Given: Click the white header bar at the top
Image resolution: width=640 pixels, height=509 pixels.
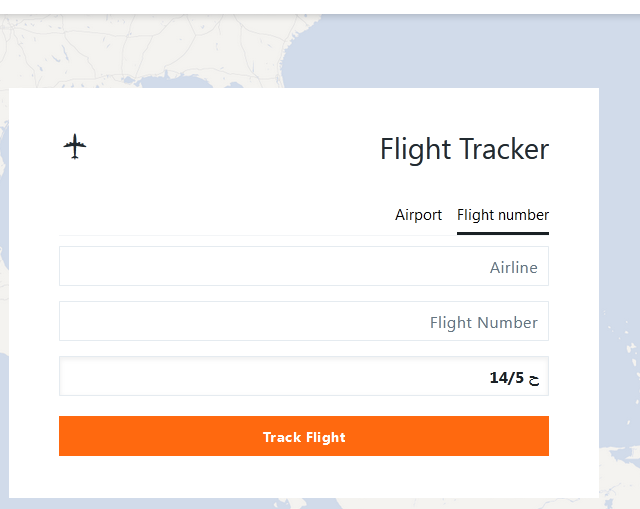Looking at the screenshot, I should click(x=320, y=6).
